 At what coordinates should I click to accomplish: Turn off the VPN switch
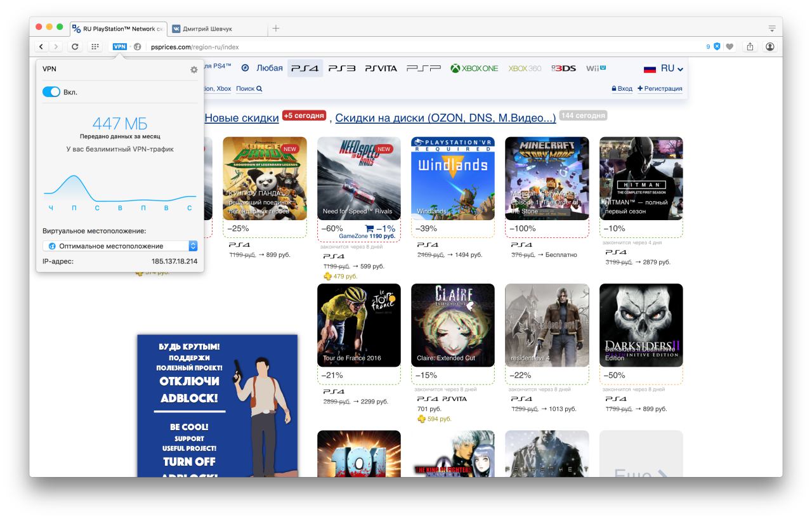coord(51,92)
